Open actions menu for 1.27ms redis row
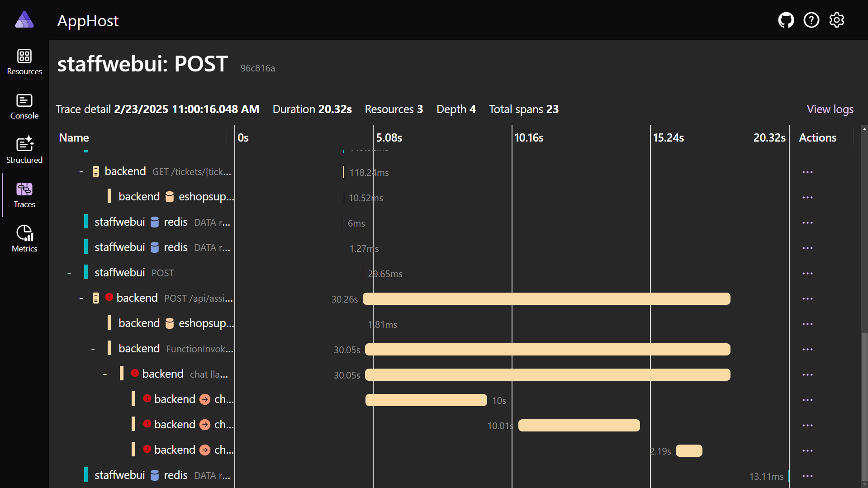The image size is (868, 488). (x=807, y=248)
